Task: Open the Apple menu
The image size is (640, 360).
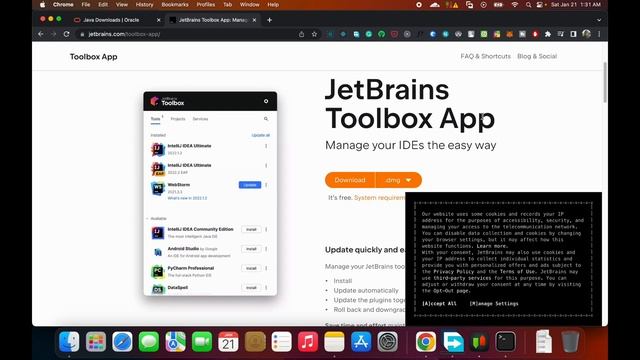Action: pos(42,5)
